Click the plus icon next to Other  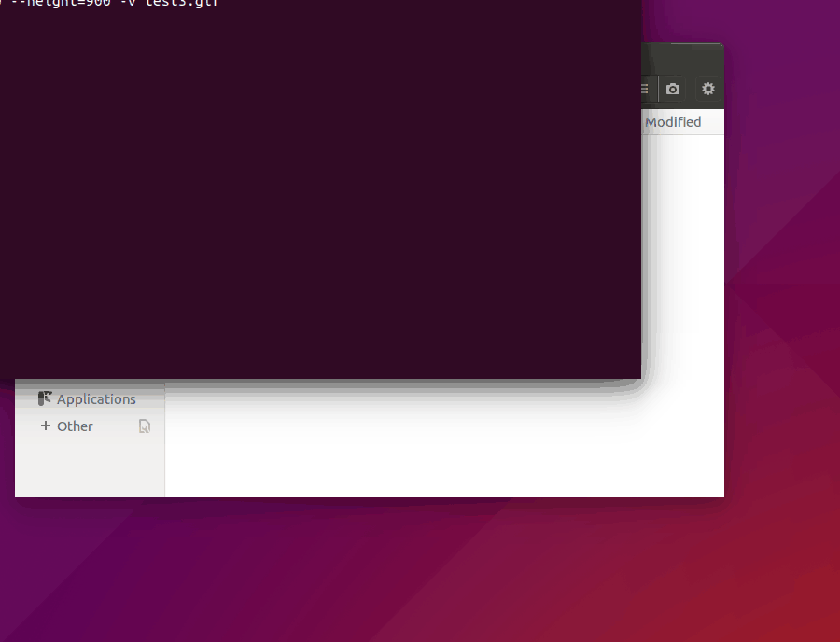(x=44, y=426)
